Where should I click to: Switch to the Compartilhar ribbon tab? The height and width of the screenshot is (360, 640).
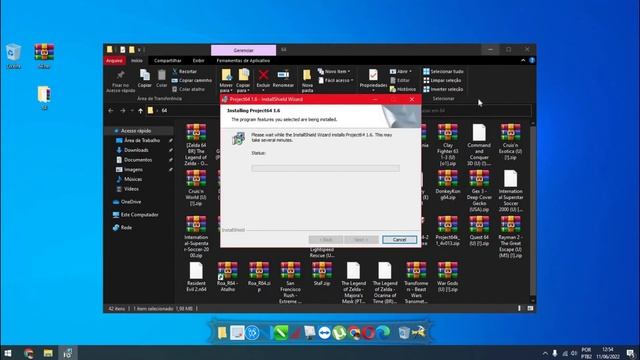(x=167, y=60)
